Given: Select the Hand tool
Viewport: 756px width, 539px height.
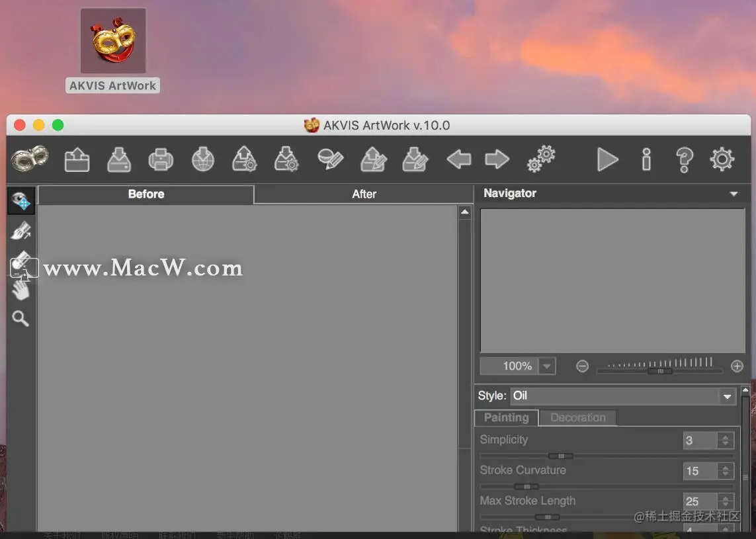Looking at the screenshot, I should click(x=21, y=290).
